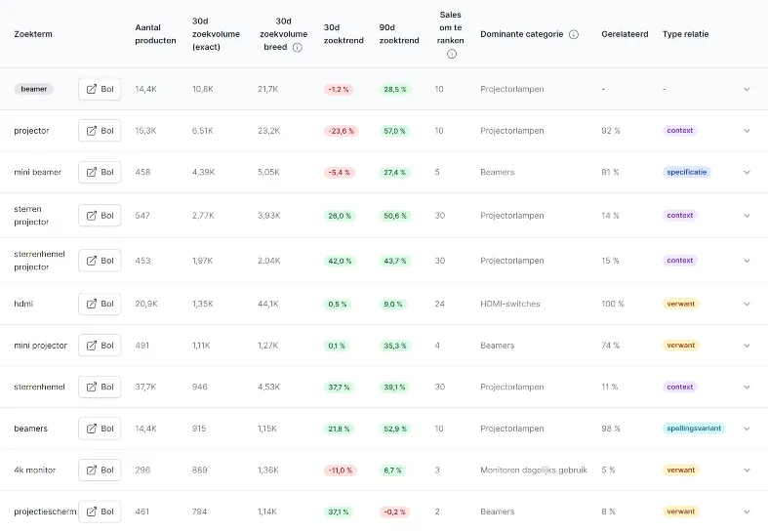768x532 pixels.
Task: Open sterrenhemel on Bol
Action: 100,387
